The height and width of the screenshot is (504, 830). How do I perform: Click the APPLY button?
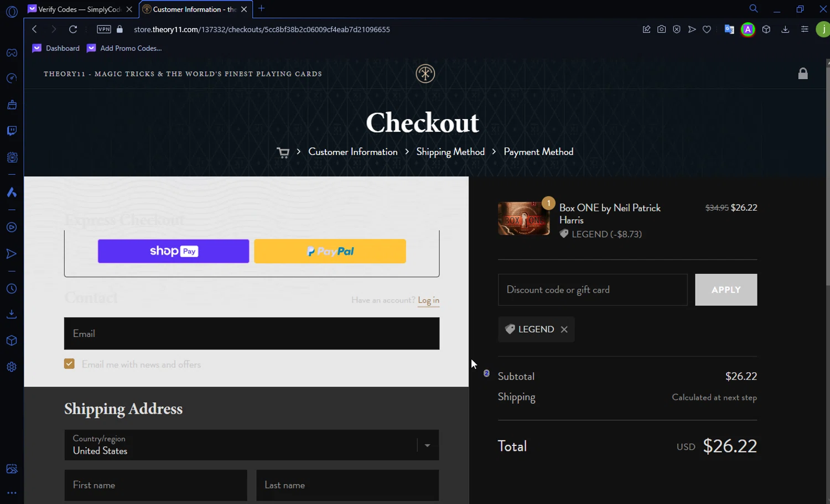tap(726, 290)
